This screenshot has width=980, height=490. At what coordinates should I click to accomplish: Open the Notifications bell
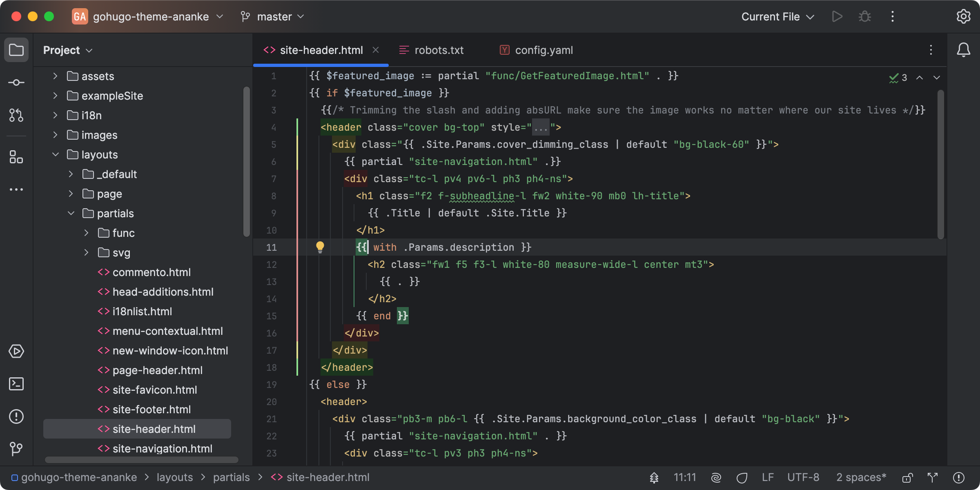(964, 50)
